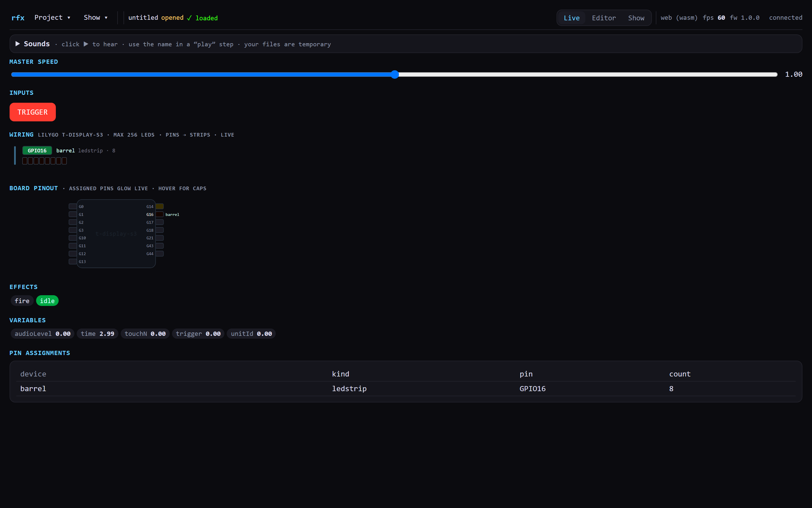Click the GPIO16 wiring badge

37,150
